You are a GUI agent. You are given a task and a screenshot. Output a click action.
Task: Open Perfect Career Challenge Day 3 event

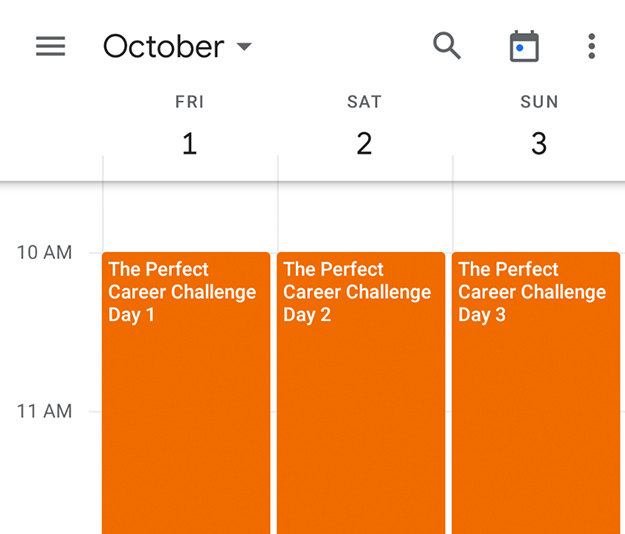pos(536,393)
